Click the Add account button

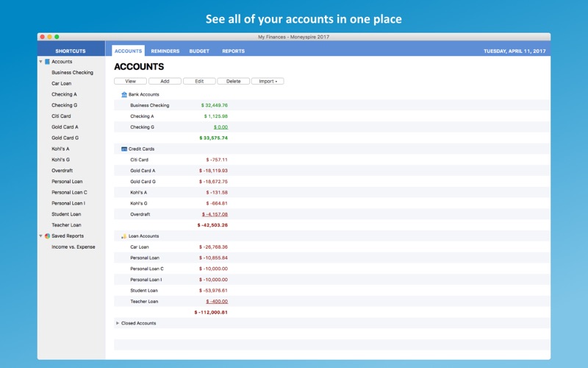165,81
